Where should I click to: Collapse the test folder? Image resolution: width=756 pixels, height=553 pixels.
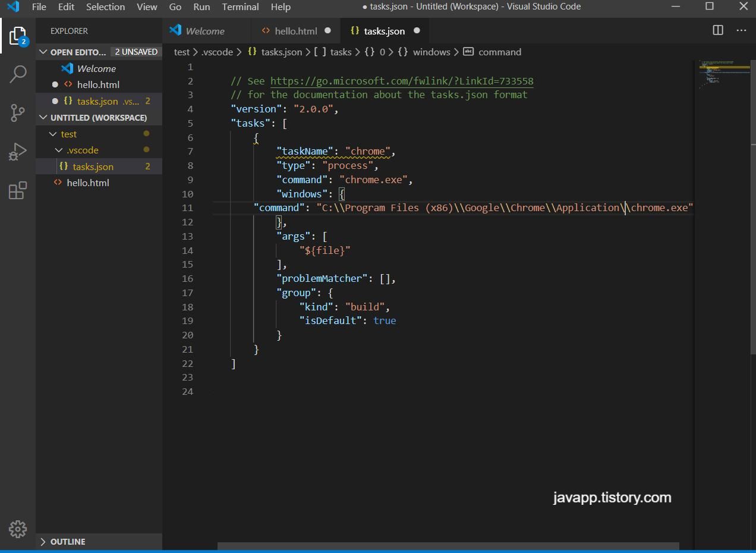click(53, 134)
